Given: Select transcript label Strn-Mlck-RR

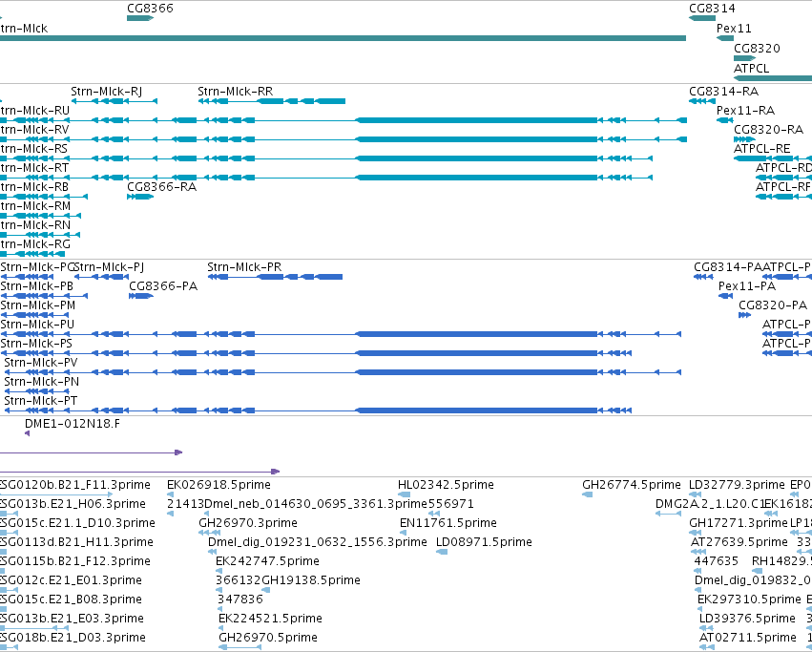Looking at the screenshot, I should tap(235, 92).
